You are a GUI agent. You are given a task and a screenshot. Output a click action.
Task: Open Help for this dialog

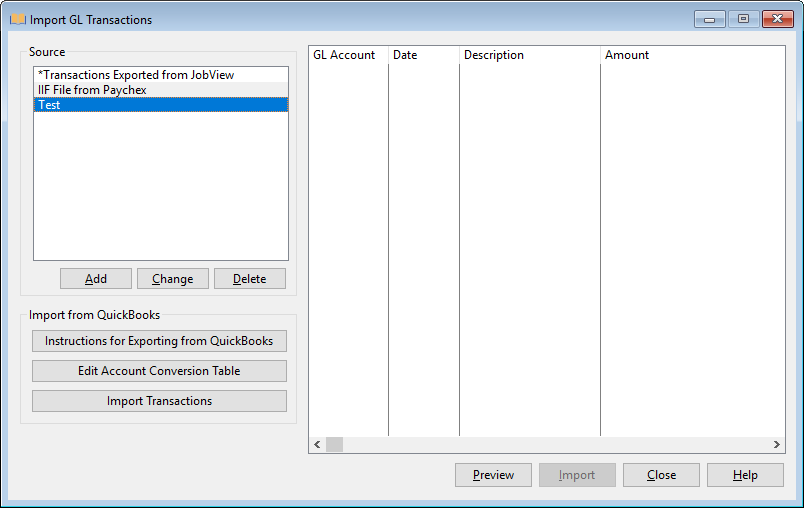(x=745, y=475)
